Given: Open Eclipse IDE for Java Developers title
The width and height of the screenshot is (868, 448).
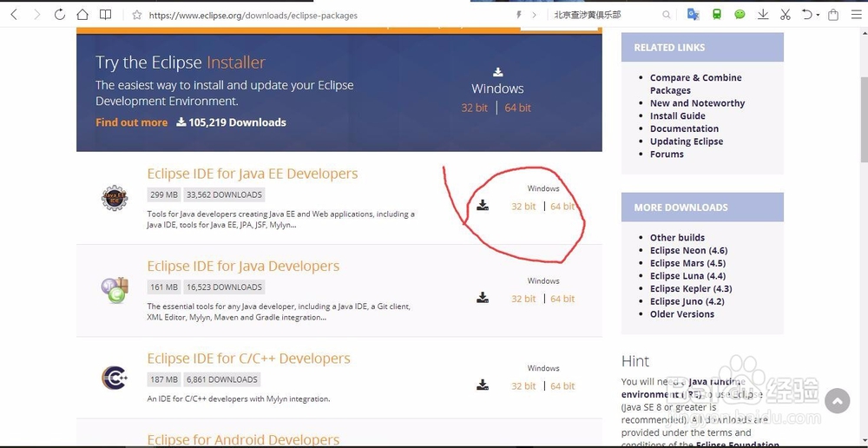Looking at the screenshot, I should [243, 266].
